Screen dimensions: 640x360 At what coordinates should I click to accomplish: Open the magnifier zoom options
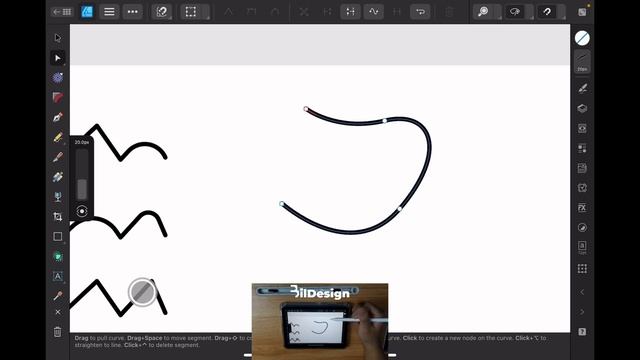click(x=484, y=12)
